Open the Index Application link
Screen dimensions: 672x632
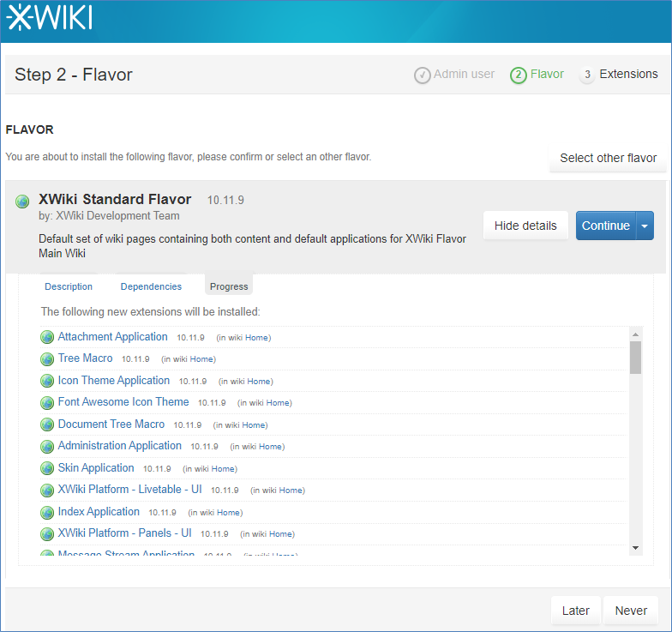[99, 511]
